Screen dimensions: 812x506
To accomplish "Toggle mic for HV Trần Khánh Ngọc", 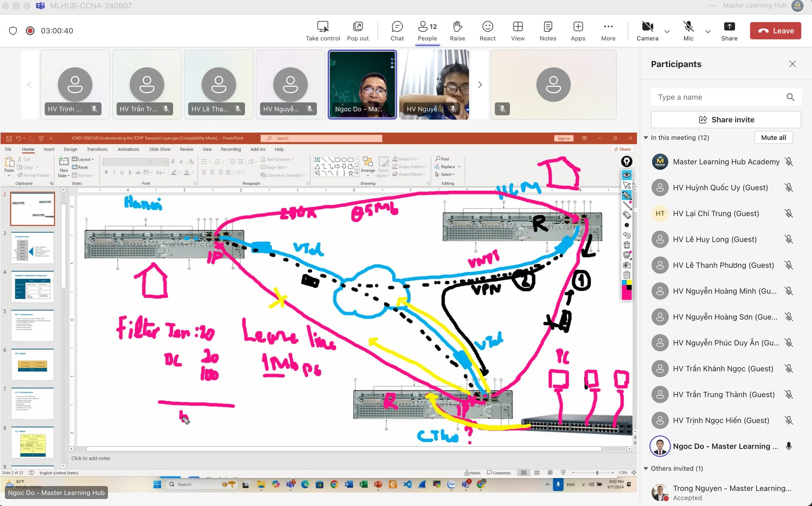I will coord(789,368).
